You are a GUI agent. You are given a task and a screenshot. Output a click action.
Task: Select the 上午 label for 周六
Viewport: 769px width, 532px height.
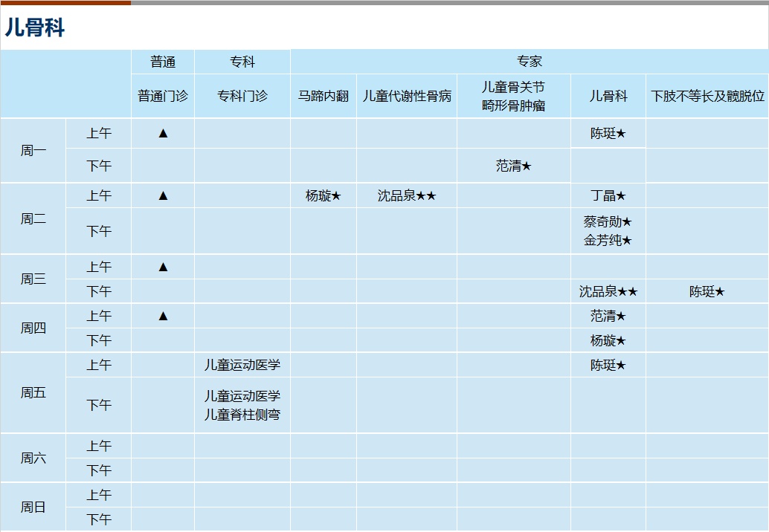tap(99, 447)
